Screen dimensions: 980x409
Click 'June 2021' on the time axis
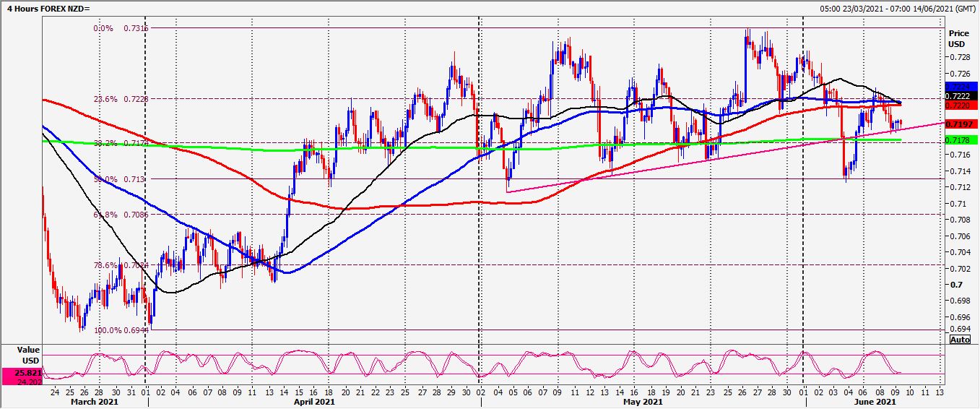point(875,402)
